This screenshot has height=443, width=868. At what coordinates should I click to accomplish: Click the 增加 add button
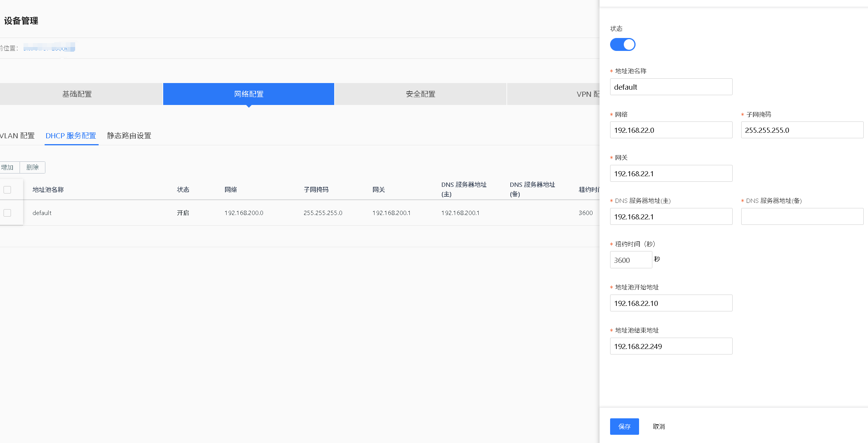pos(8,168)
